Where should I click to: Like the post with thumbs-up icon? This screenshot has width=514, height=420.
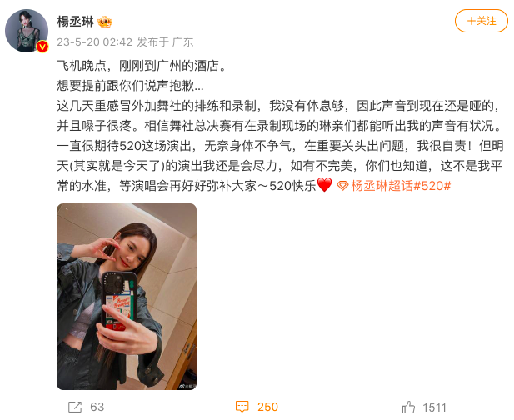tap(408, 407)
